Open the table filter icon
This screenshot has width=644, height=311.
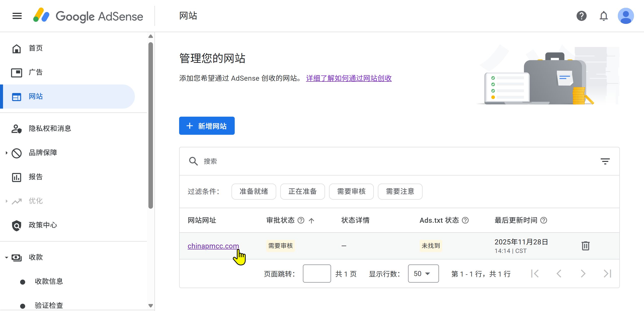click(x=605, y=161)
